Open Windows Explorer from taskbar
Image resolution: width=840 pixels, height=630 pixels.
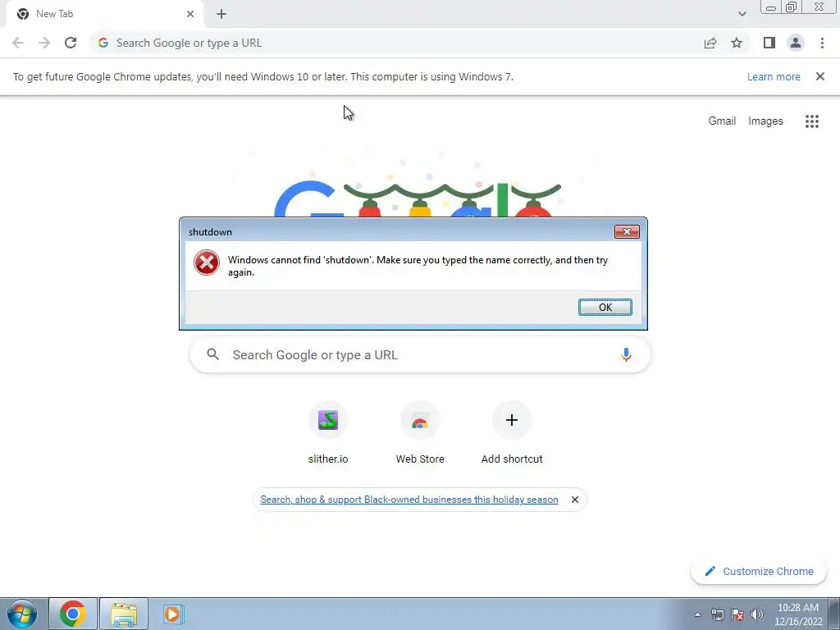pyautogui.click(x=124, y=614)
